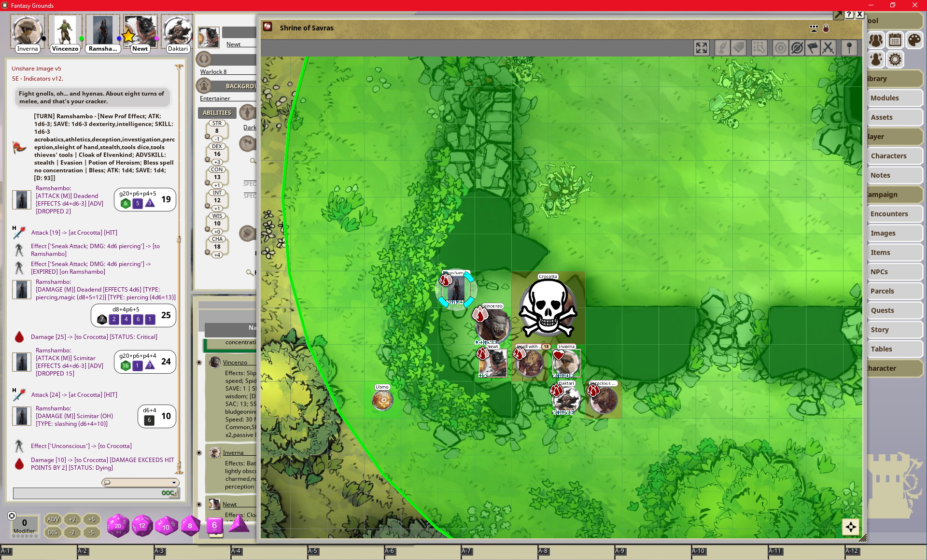Open the Encounters sidebar entry
The image size is (927, 560).
coord(895,214)
